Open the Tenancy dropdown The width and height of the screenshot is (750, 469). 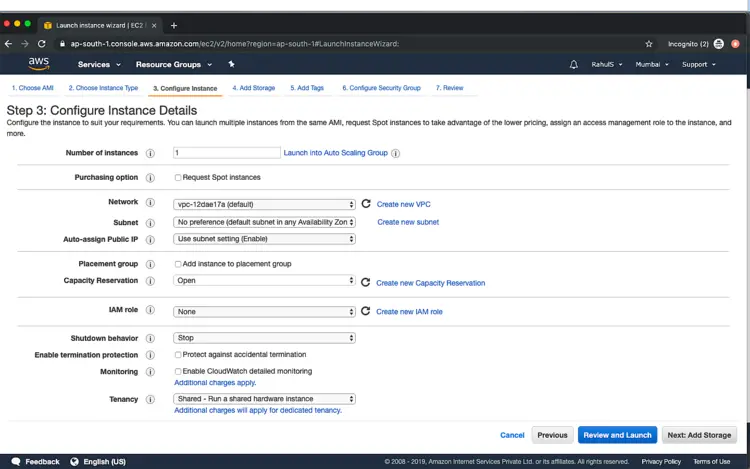[x=265, y=399]
